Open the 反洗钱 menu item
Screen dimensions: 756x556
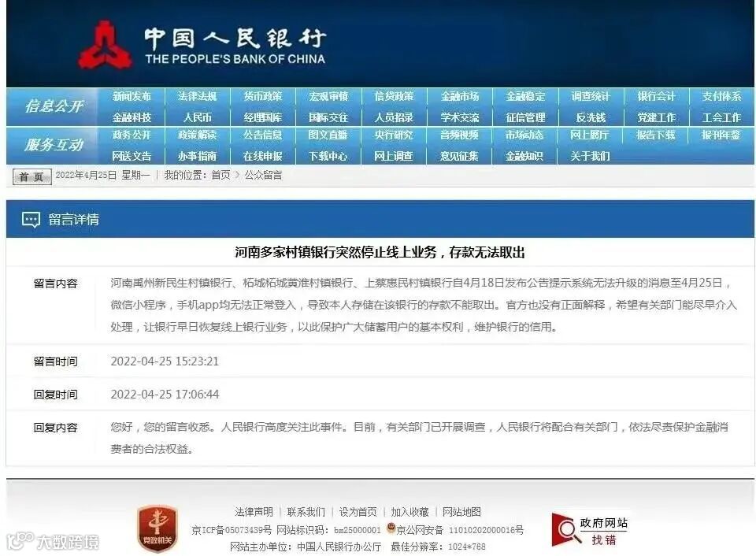coord(591,117)
